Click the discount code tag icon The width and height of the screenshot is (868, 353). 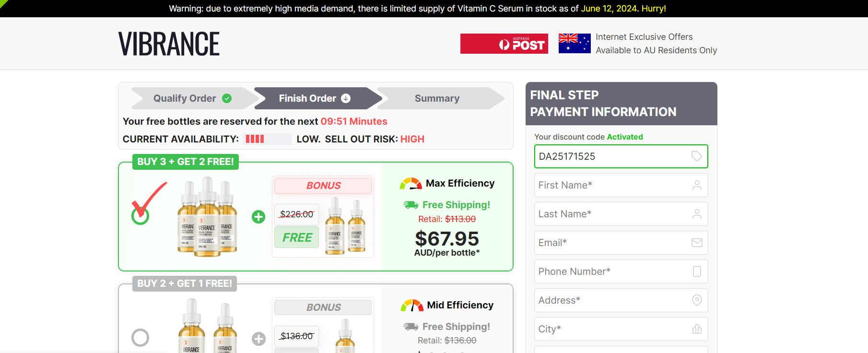point(697,156)
